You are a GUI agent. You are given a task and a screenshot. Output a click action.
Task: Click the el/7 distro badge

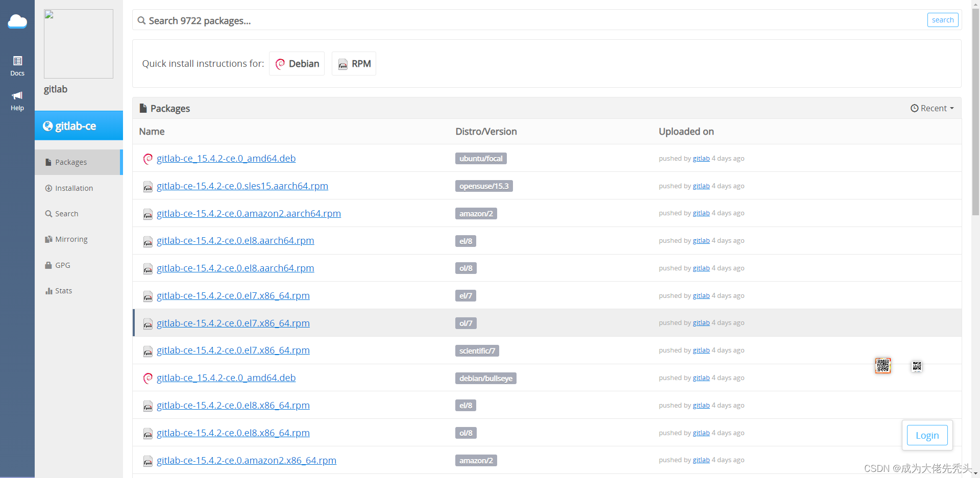(x=465, y=296)
